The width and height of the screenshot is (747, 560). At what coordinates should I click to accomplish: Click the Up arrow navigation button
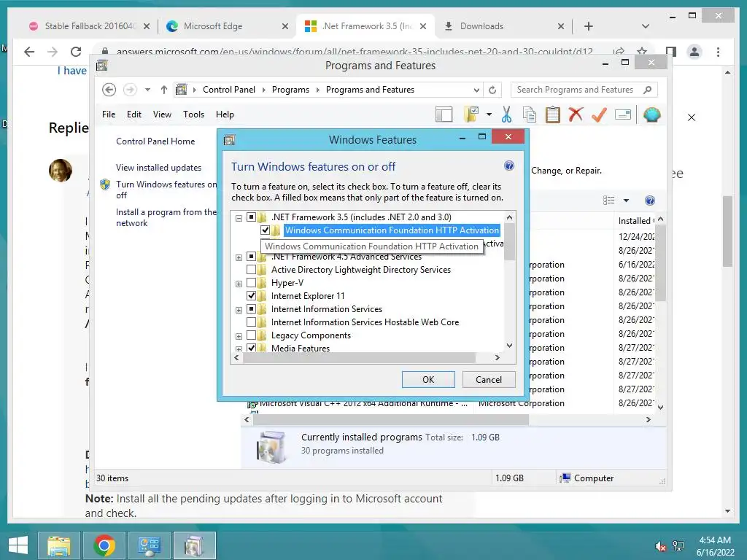click(164, 90)
